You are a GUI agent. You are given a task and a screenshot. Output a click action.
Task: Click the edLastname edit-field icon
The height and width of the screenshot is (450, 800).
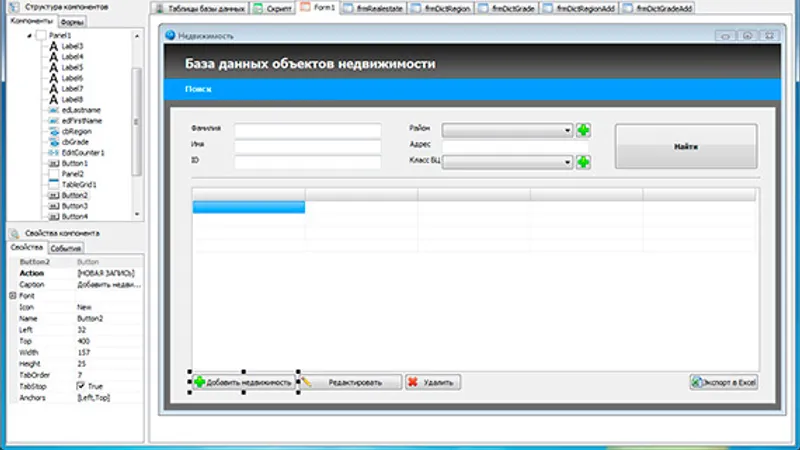[54, 110]
